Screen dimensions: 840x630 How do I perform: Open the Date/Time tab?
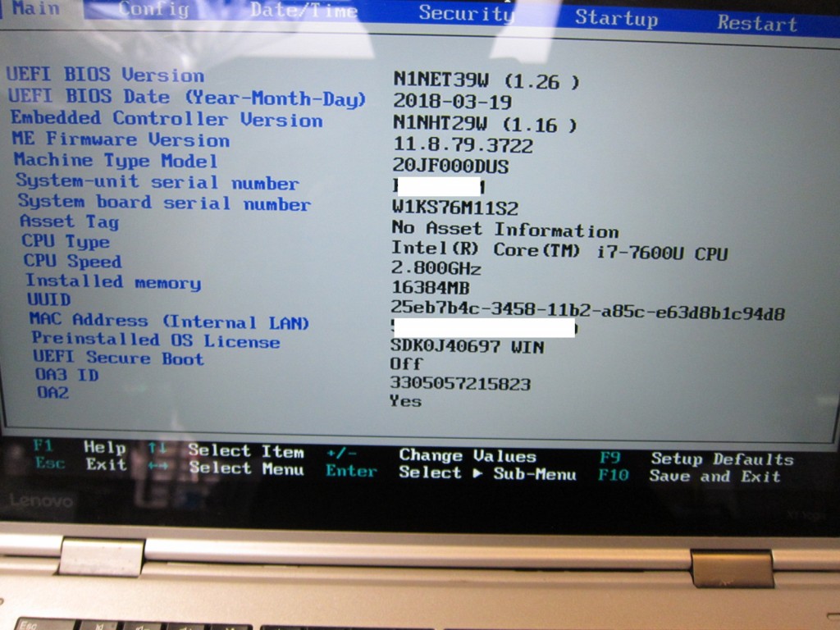pos(304,10)
